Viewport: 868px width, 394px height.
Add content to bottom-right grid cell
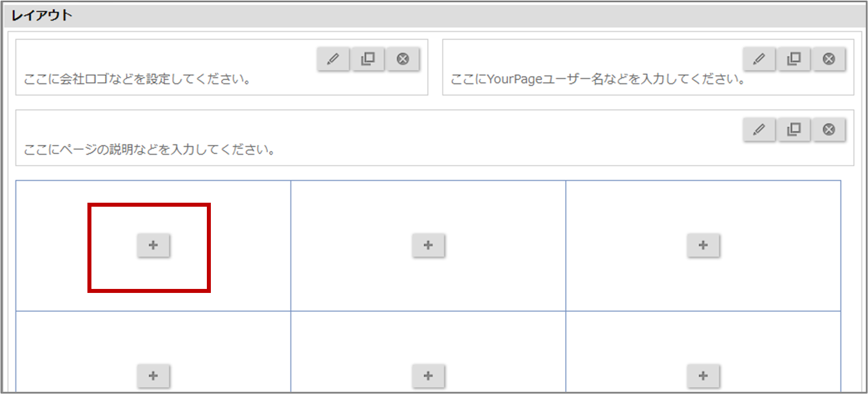703,375
